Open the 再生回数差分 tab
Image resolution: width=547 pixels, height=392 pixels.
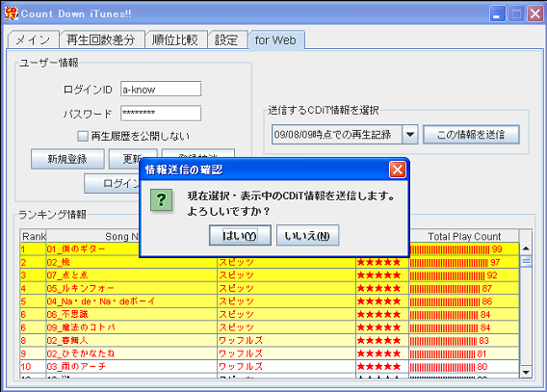point(101,39)
